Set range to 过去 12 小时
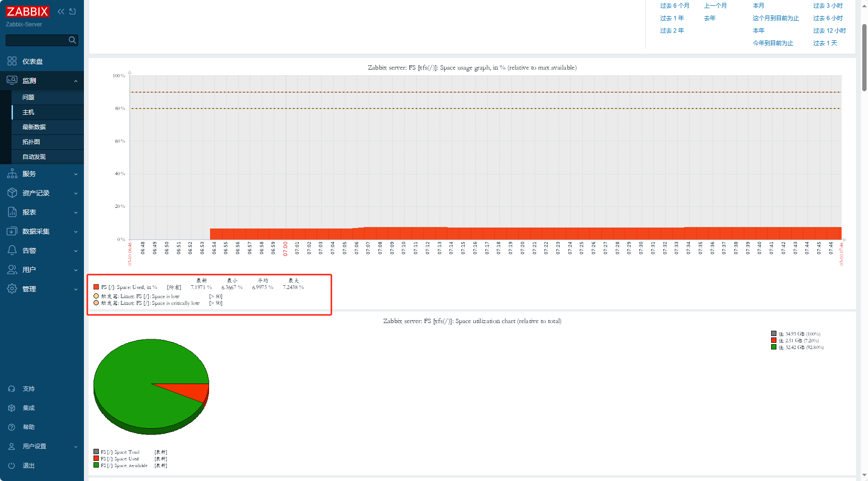Screen dimensions: 868x481 coord(829,31)
